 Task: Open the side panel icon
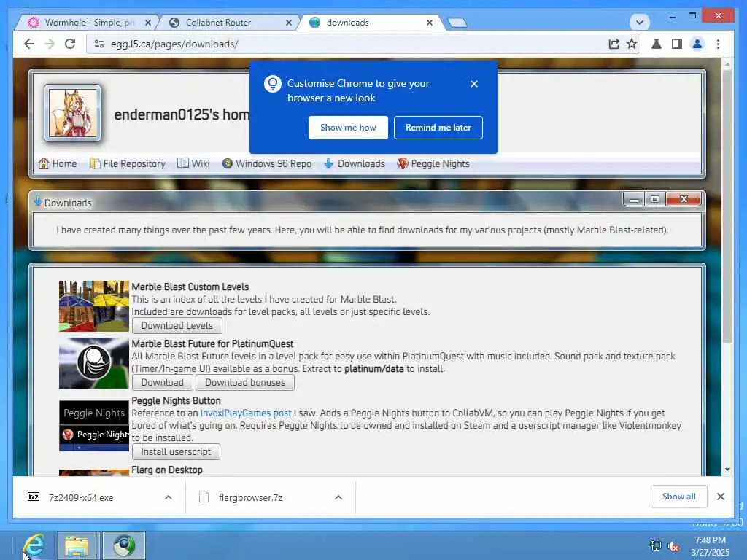[676, 44]
